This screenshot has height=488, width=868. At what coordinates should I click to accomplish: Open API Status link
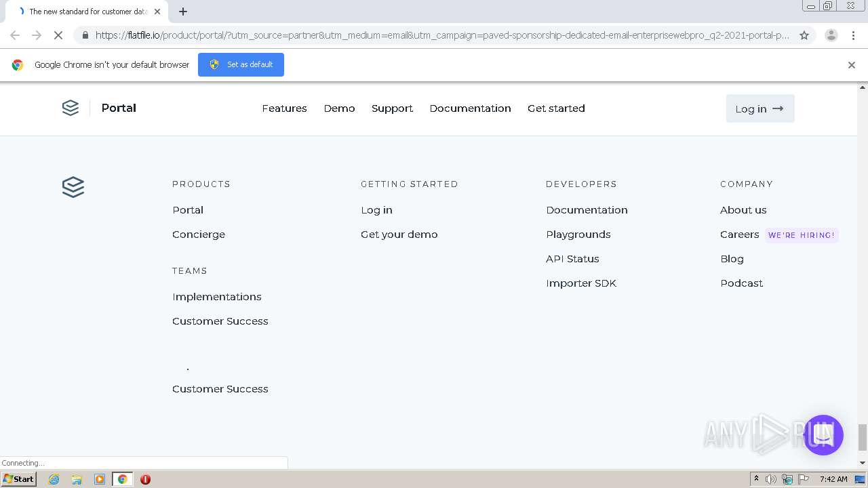(x=572, y=259)
